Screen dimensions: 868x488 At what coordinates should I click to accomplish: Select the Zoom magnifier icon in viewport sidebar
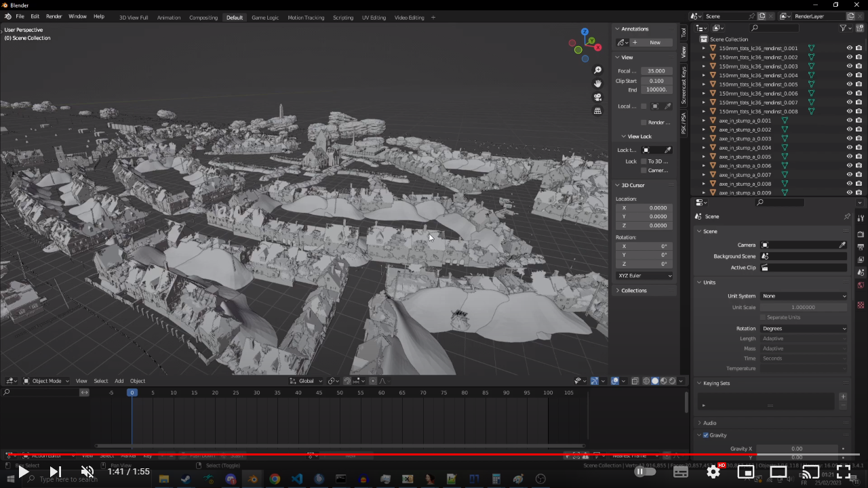(597, 70)
